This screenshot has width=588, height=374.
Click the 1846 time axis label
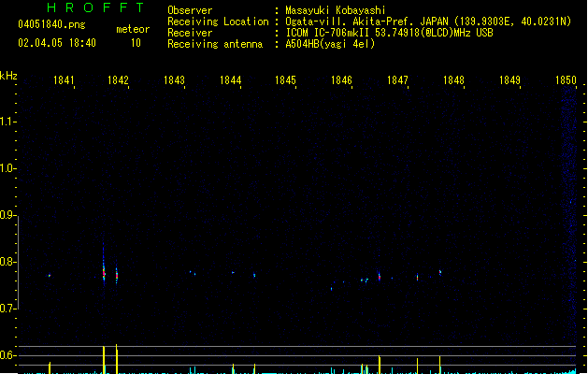[341, 80]
